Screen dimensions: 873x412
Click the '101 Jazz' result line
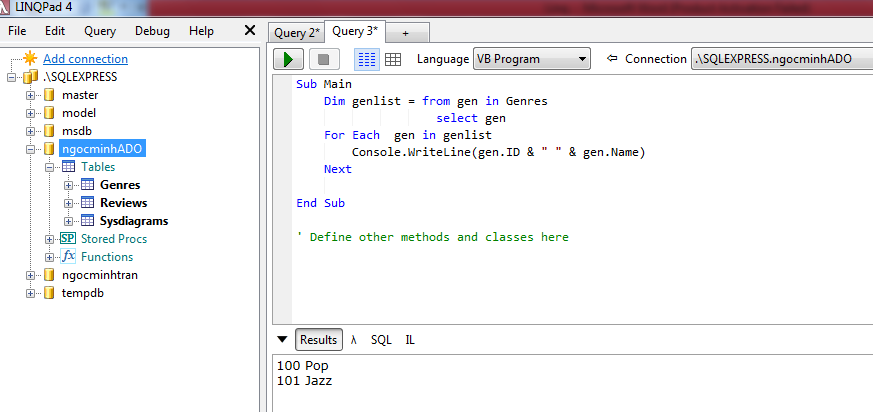pos(305,381)
